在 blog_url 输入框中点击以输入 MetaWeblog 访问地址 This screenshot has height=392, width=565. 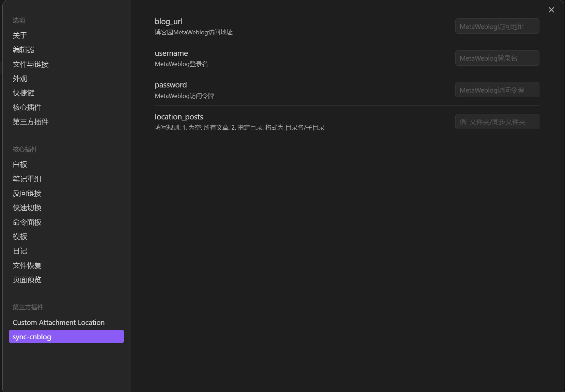click(x=497, y=26)
